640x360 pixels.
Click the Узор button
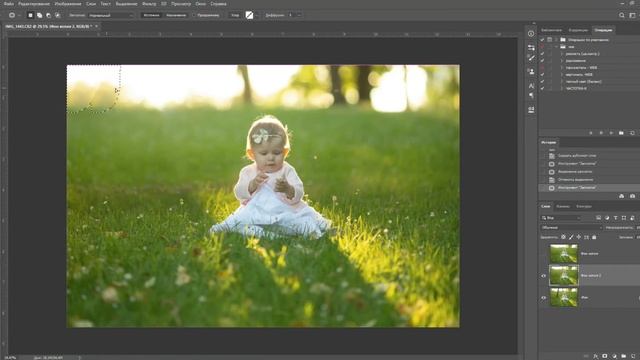(x=235, y=15)
